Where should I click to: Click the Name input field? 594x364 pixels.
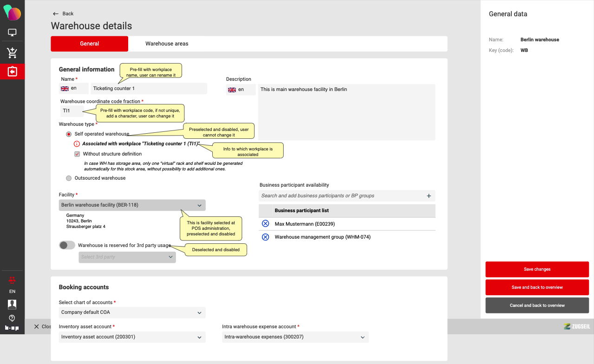[149, 89]
